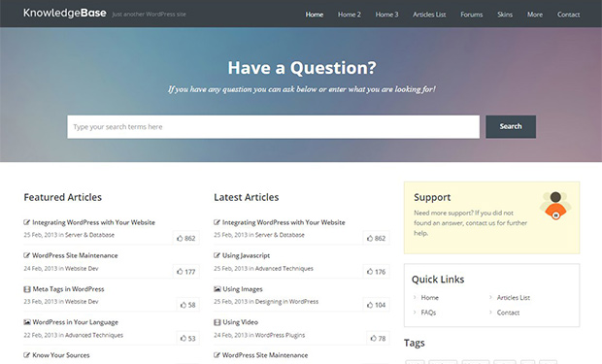Image resolution: width=602 pixels, height=364 pixels.
Task: Open Advanced Techniques category under Your Language
Action: pos(94,335)
